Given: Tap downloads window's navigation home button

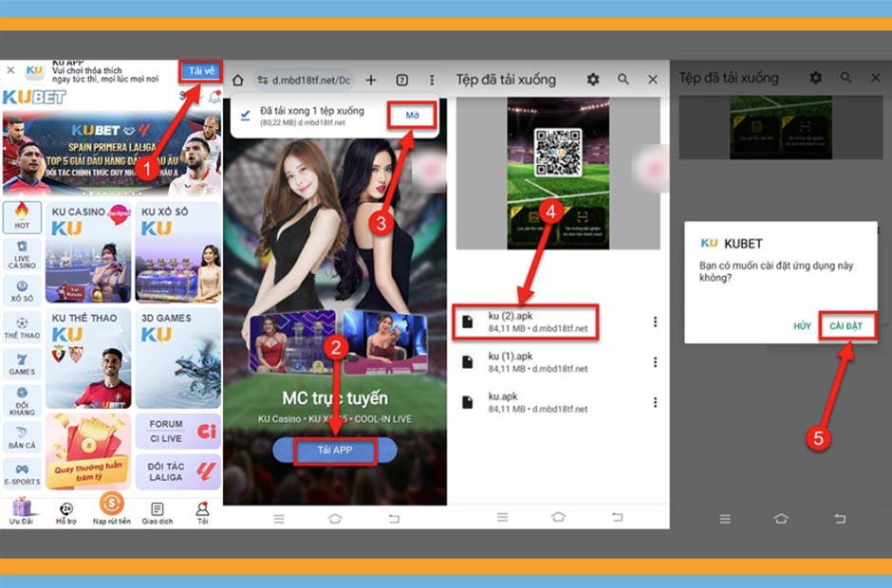Looking at the screenshot, I should click(559, 517).
